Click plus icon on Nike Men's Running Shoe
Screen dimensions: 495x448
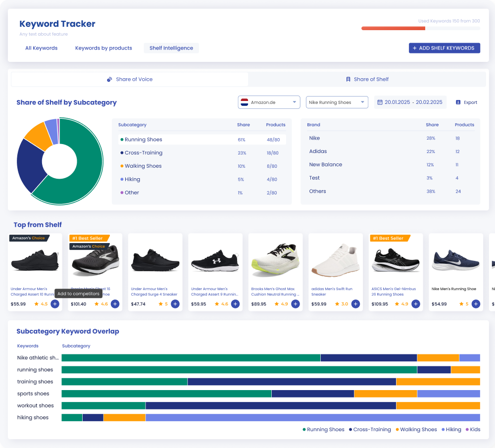coord(476,304)
